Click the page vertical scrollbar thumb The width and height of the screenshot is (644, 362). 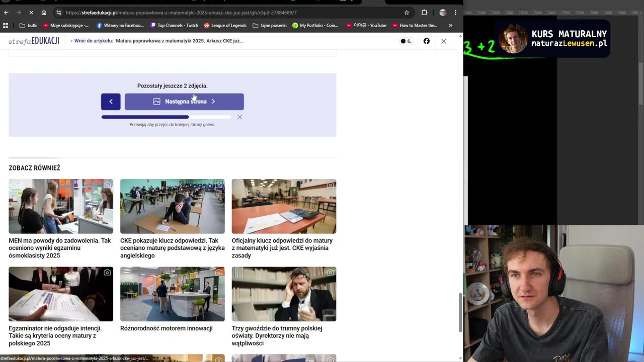pos(460,312)
